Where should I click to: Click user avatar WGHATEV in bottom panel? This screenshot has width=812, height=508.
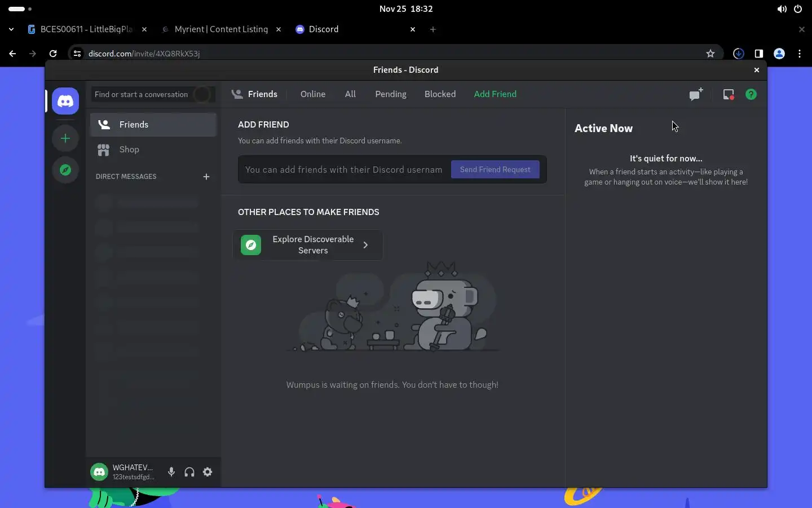point(99,472)
